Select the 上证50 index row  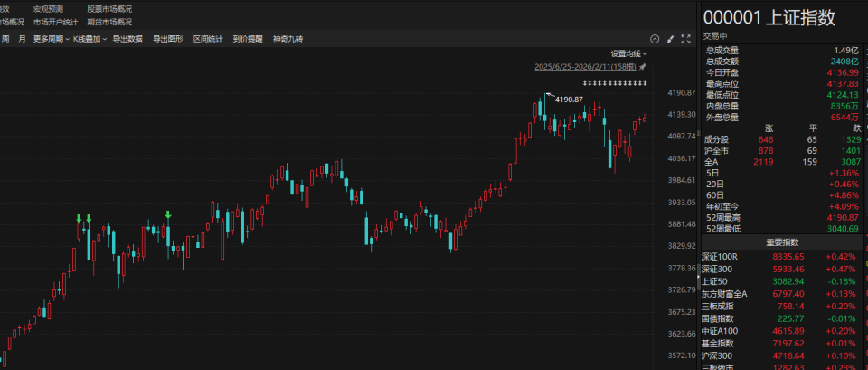point(782,281)
